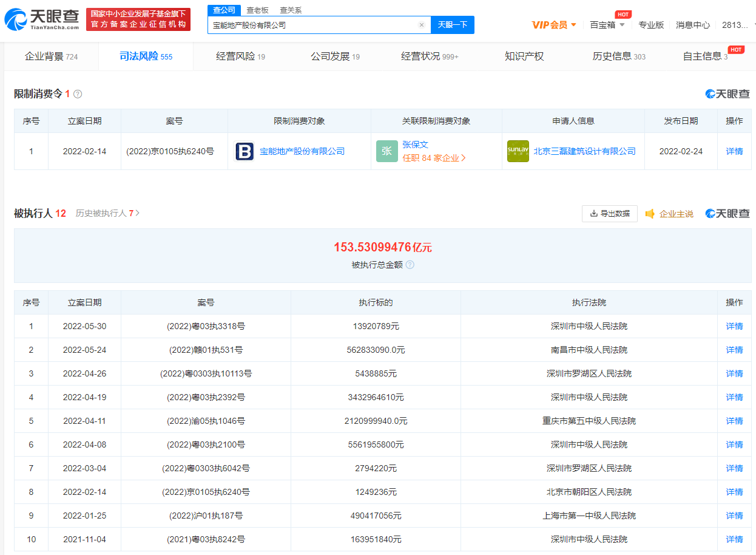Image resolution: width=756 pixels, height=555 pixels.
Task: Open 详情 for case 粤03执3318号
Action: point(734,326)
